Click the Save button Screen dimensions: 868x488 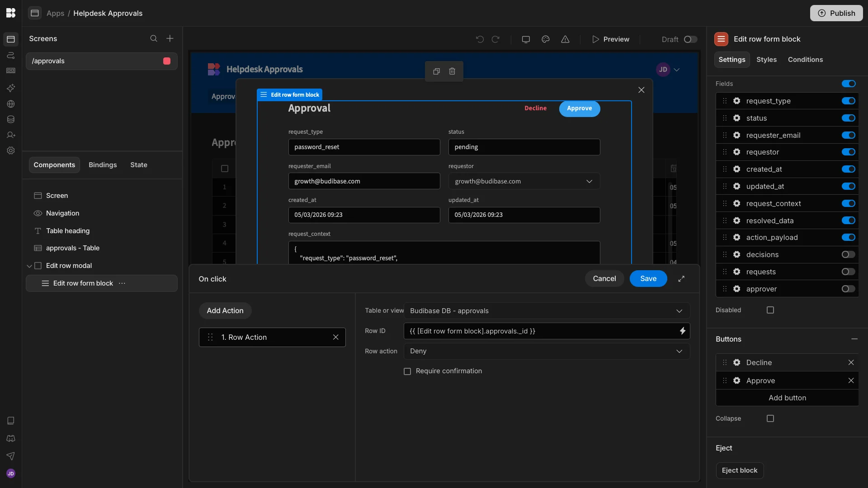648,279
